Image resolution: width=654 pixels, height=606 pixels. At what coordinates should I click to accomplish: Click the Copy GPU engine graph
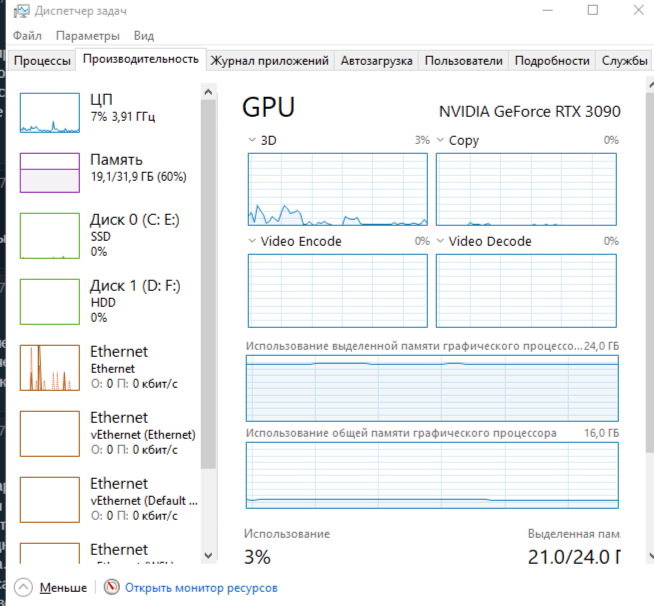point(526,189)
